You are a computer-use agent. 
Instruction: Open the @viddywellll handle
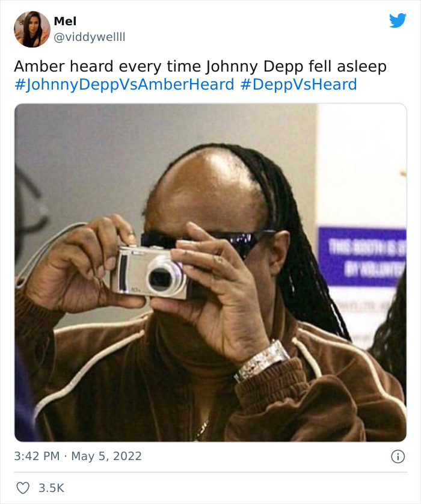pos(90,37)
